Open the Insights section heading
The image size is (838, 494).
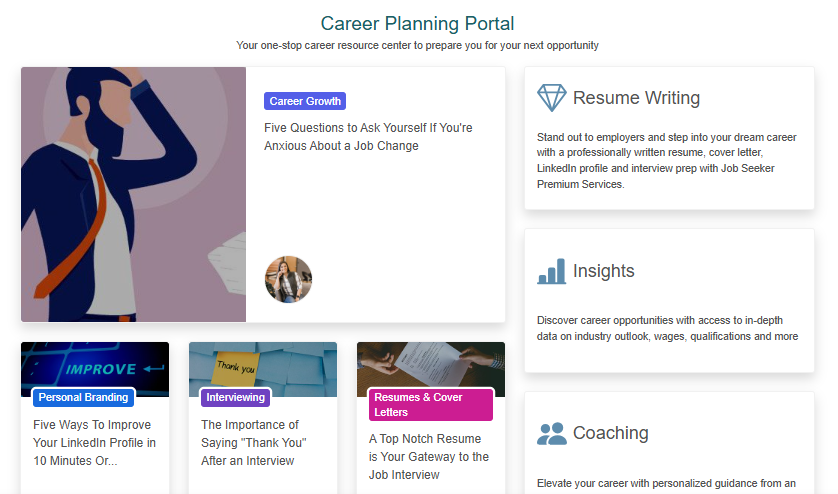point(603,271)
